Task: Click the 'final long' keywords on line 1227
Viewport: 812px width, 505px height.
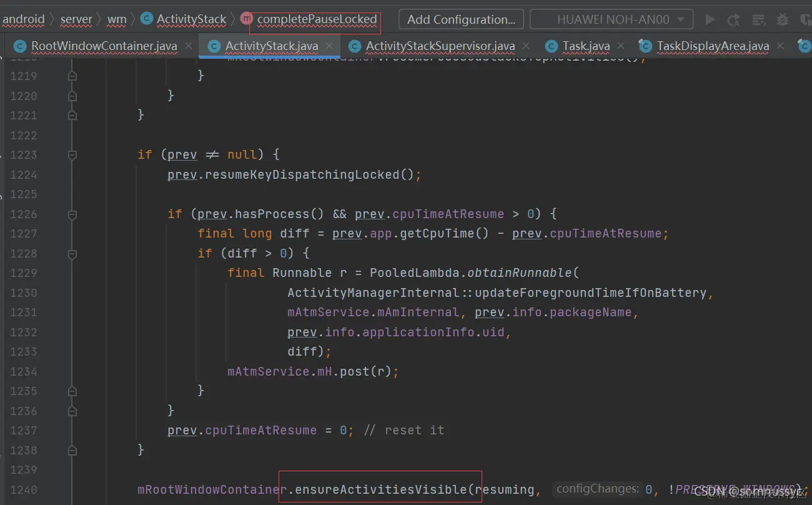Action: pos(235,234)
